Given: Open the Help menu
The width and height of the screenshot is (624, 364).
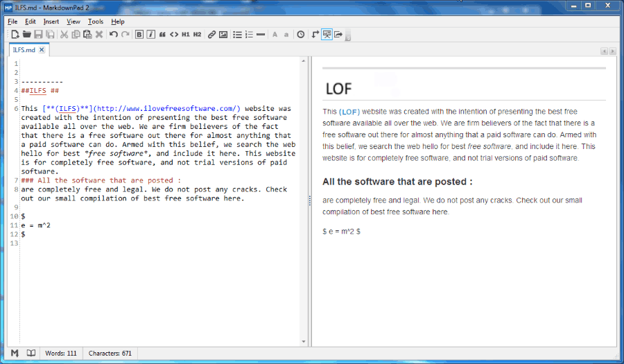Looking at the screenshot, I should [118, 21].
